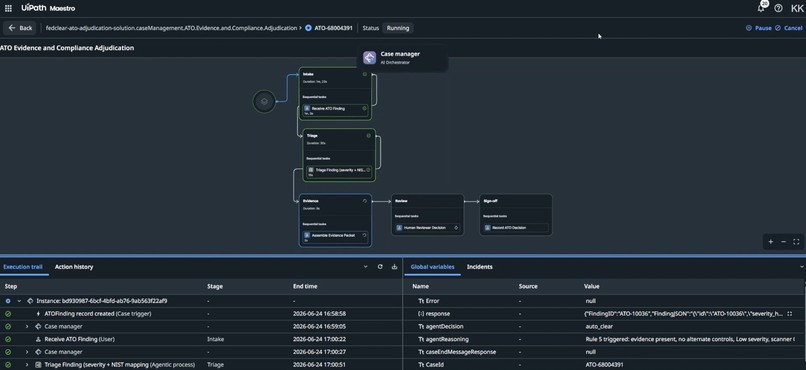Click the Assemble Evidence Packet task icon

tap(307, 235)
